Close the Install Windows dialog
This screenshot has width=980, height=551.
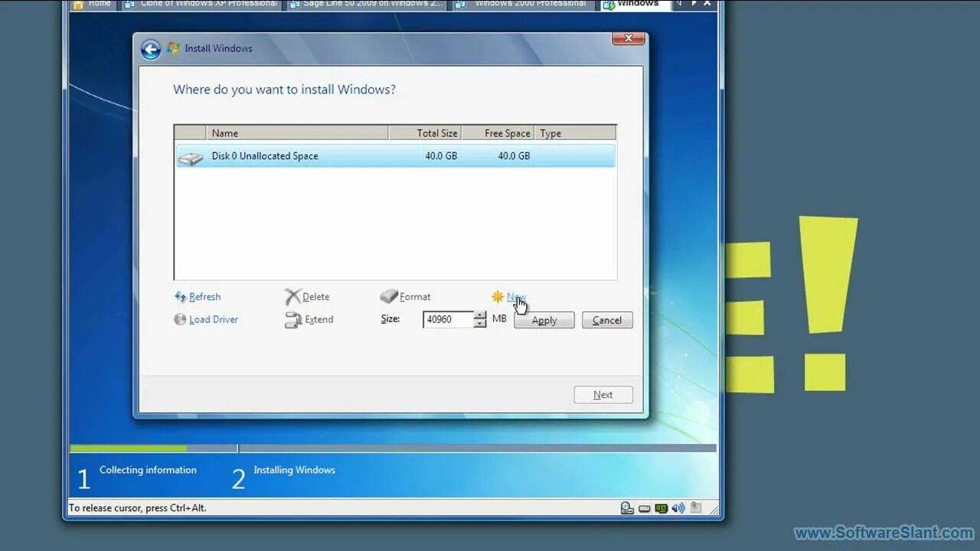(629, 38)
